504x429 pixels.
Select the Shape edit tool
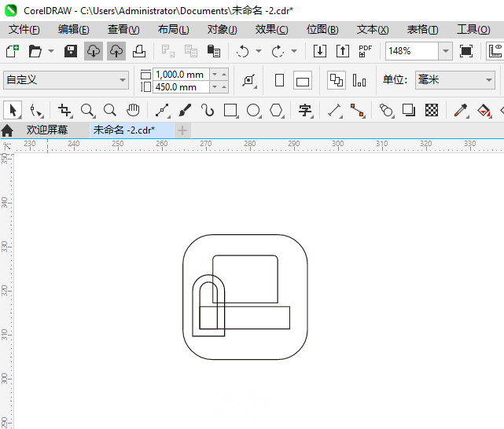coord(35,111)
